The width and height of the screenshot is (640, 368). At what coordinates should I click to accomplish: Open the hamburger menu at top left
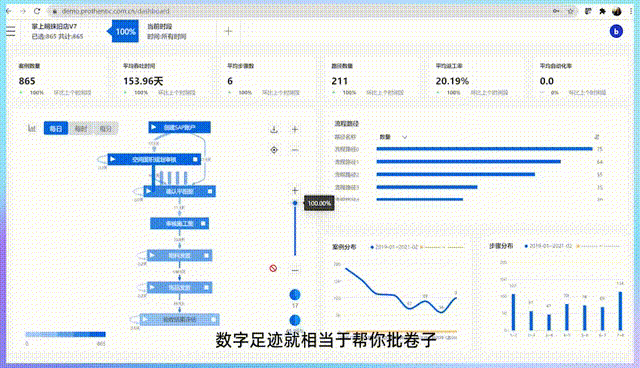[x=11, y=31]
